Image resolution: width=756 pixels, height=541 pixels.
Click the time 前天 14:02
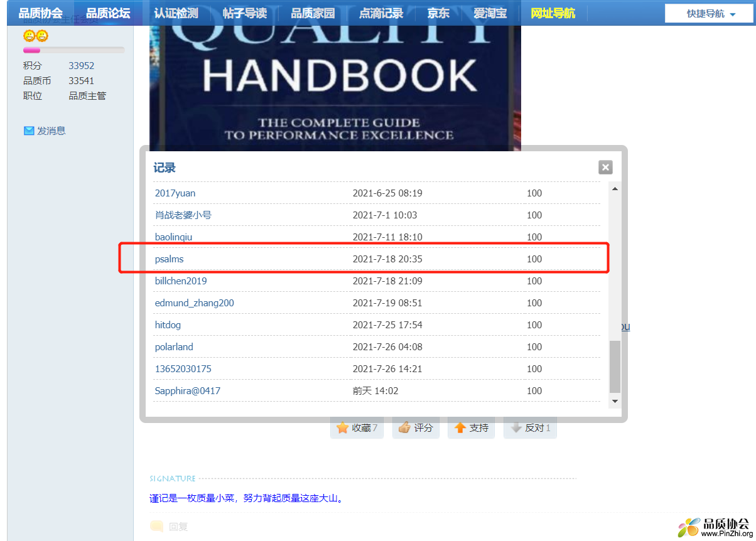click(375, 391)
